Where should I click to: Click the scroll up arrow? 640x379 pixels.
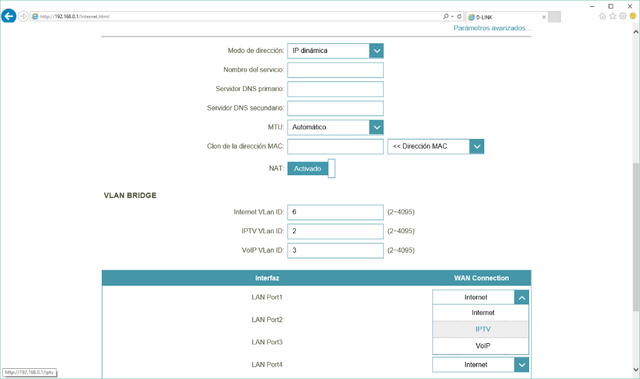pos(636,31)
